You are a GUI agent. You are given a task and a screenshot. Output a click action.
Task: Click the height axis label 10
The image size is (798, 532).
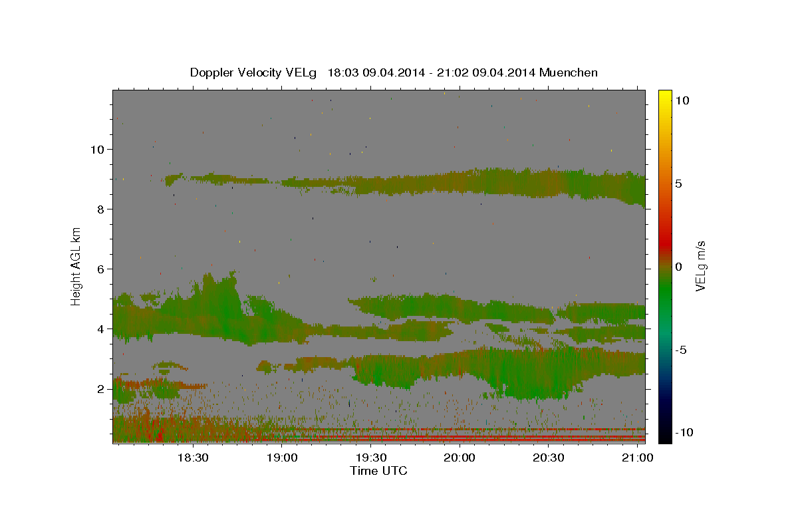[x=98, y=150]
